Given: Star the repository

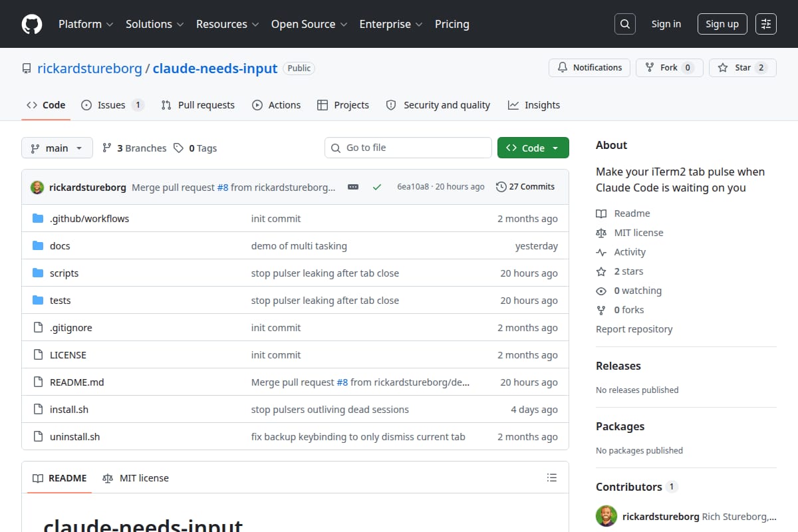Looking at the screenshot, I should pos(742,67).
